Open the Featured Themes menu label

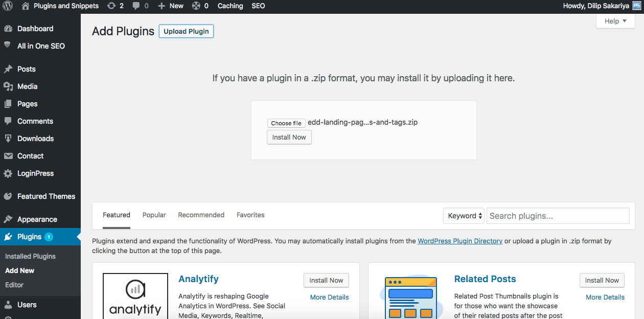pyautogui.click(x=46, y=196)
